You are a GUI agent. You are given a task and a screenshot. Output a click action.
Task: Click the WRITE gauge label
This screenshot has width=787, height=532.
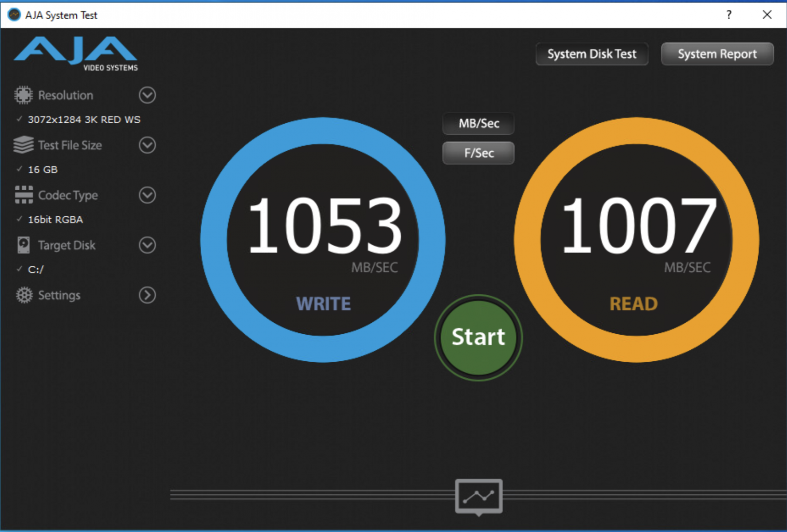324,304
